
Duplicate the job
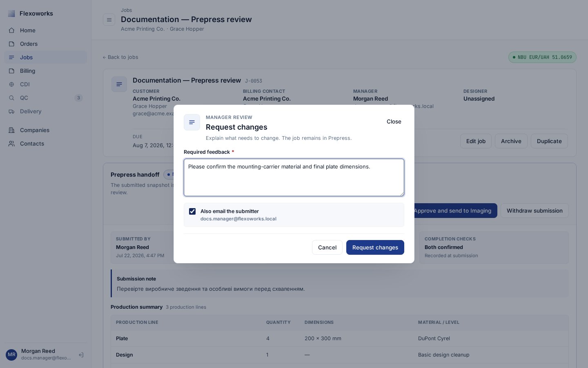[549, 141]
